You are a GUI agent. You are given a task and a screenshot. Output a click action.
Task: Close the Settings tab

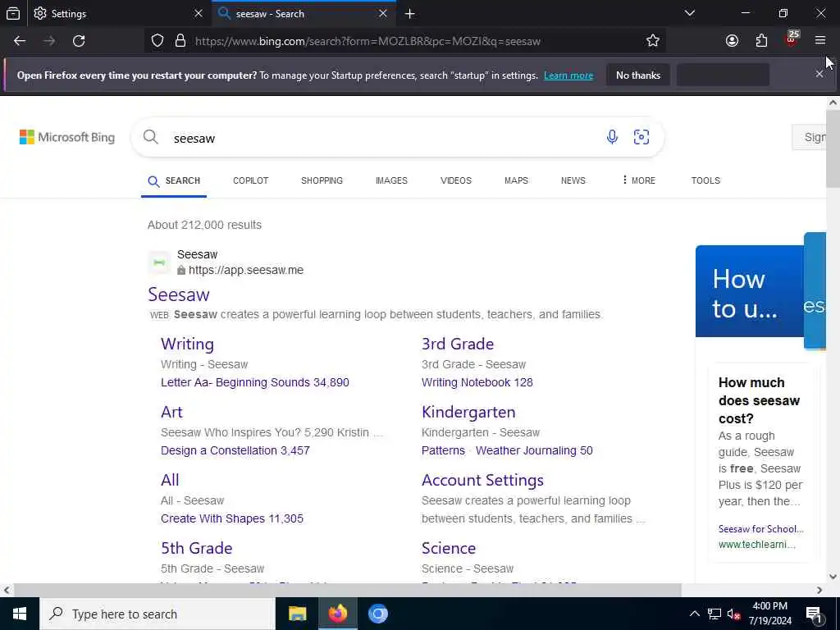point(199,14)
